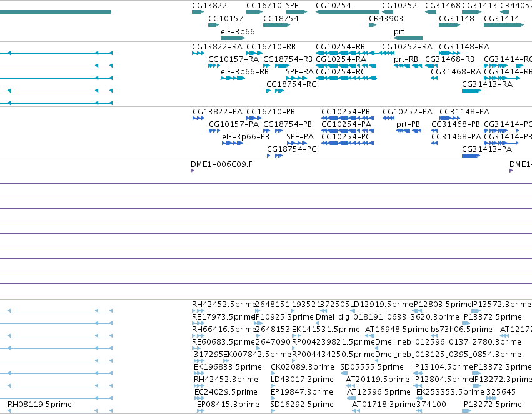This screenshot has height=414, width=532.
Task: Select protein prt-PB
Action: (x=409, y=131)
